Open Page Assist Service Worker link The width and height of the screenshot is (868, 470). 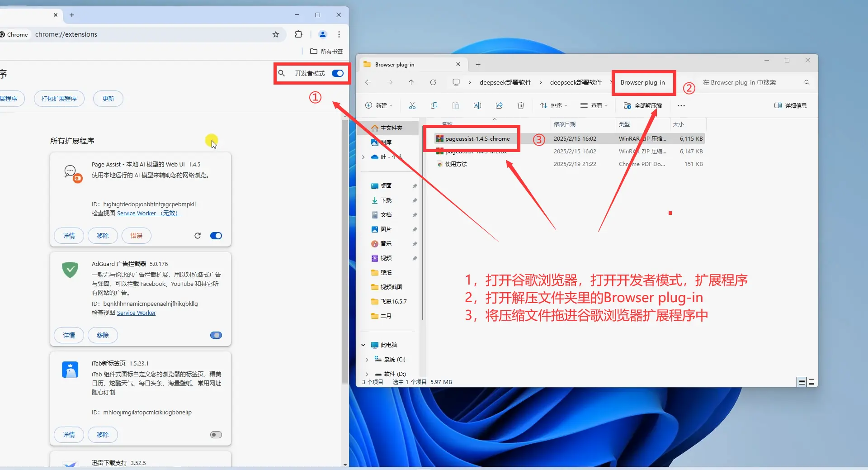click(x=149, y=214)
